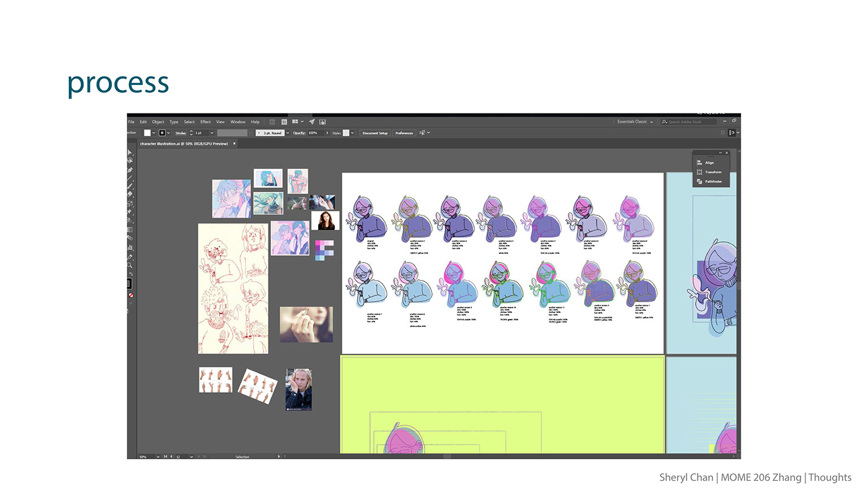The image size is (868, 489).
Task: Select the Perspective Grid tool
Action: (x=130, y=220)
